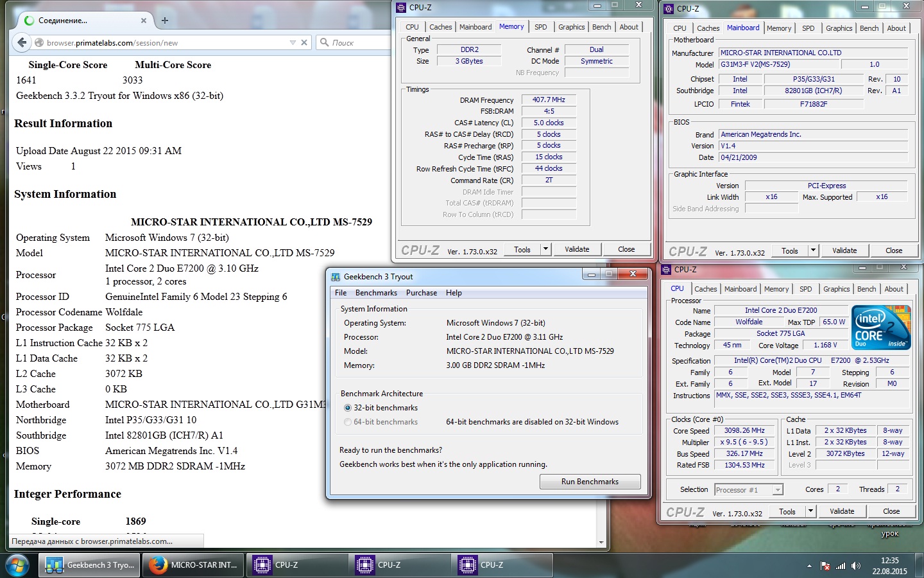
Task: Open the Tools dropdown arrow in the CPU-Z Mainboard window
Action: click(x=814, y=250)
